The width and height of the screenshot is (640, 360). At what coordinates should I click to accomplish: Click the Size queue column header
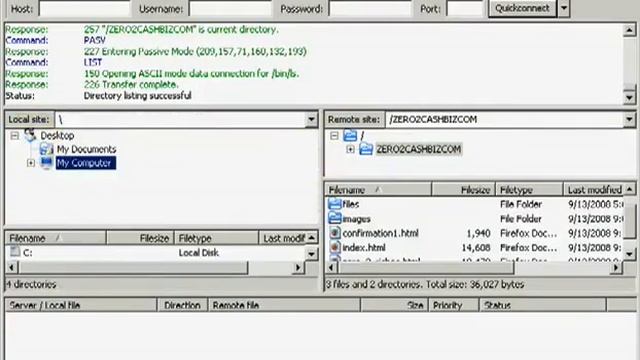(394, 305)
